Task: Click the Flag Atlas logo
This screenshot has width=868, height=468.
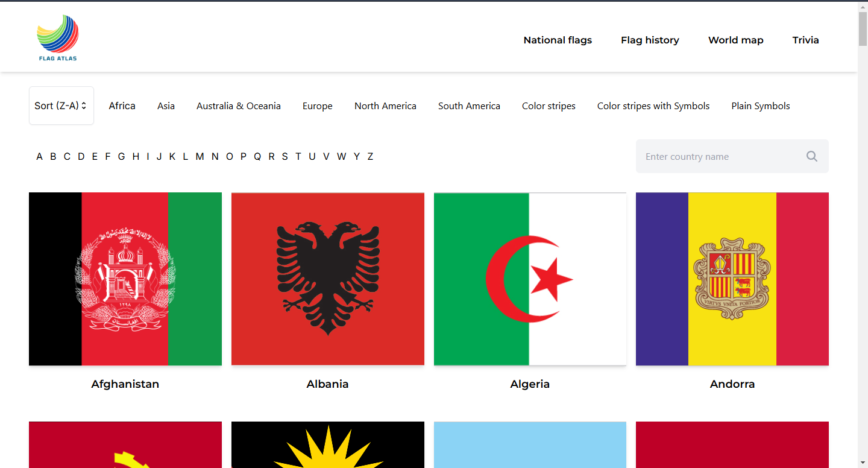Action: [x=58, y=38]
